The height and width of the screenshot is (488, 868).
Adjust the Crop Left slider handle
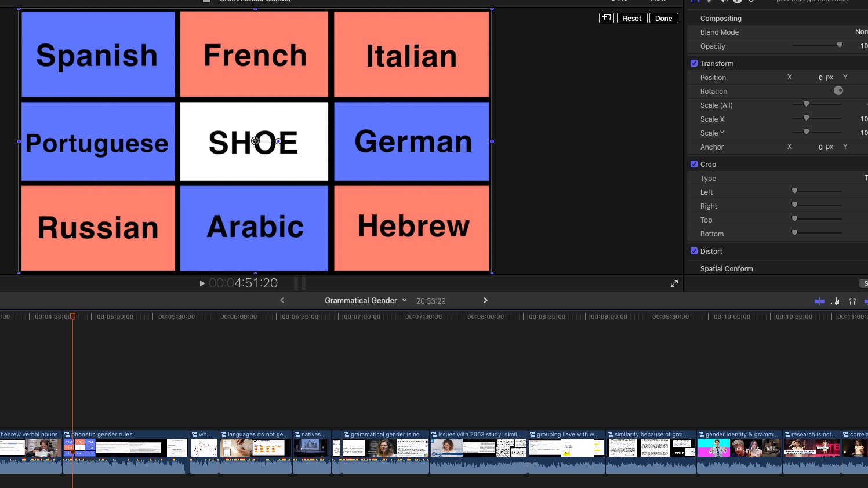795,191
